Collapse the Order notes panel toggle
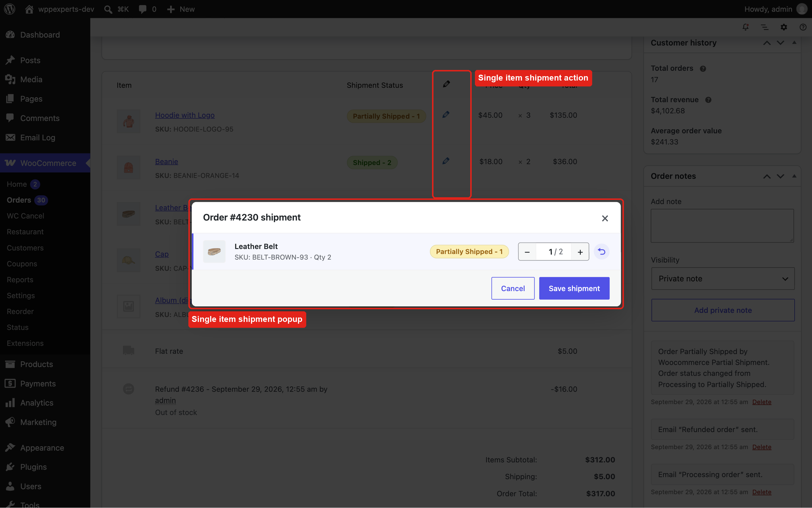 pos(794,176)
